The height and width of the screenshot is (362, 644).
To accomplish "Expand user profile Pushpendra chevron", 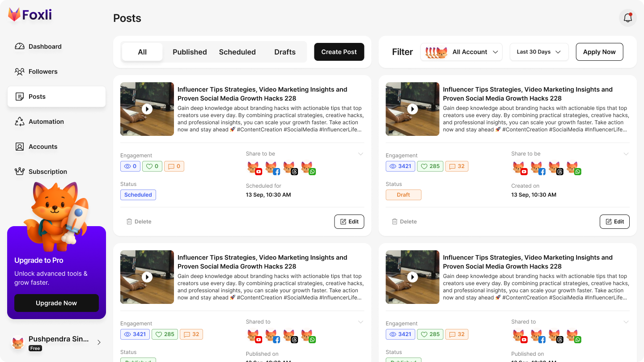I will click(x=99, y=342).
